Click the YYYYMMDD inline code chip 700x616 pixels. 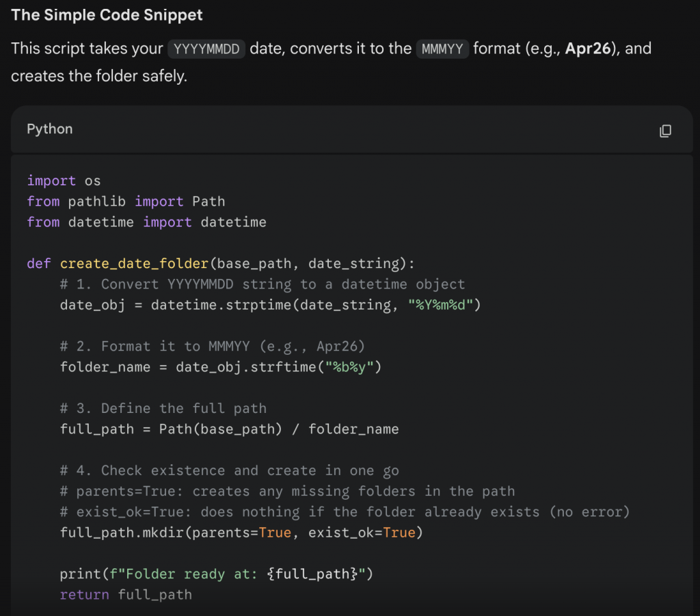click(x=206, y=49)
